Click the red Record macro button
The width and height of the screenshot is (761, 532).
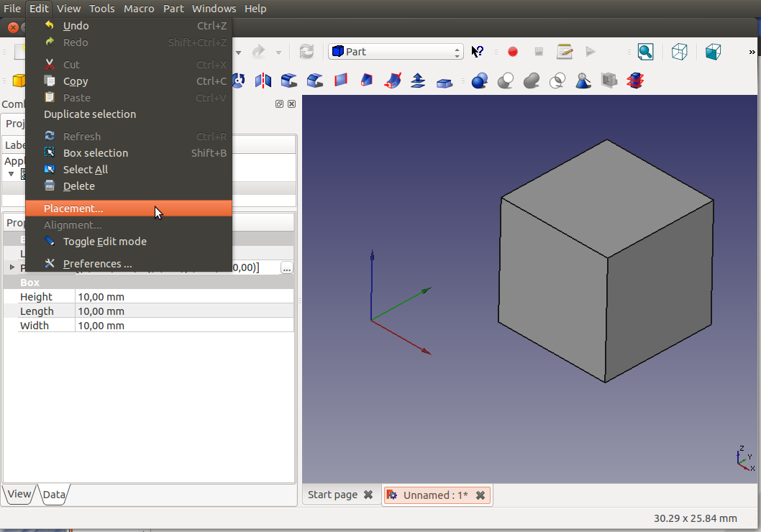[x=513, y=52]
